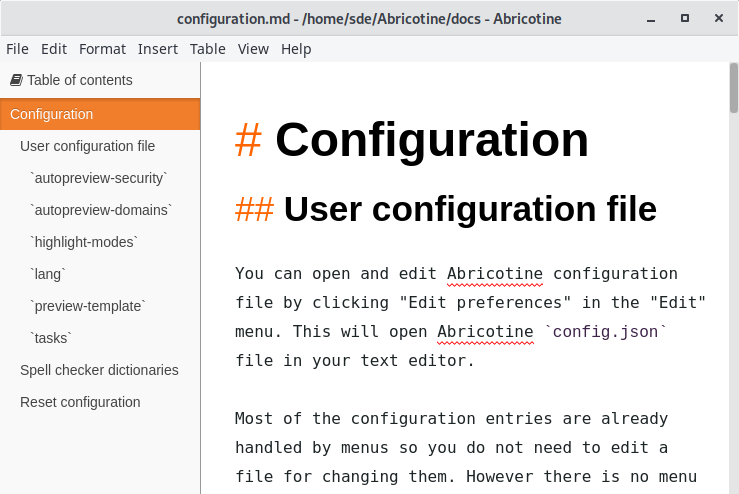The image size is (739, 494).
Task: Go to `autopreview-security` entry in sidebar
Action: coord(100,178)
